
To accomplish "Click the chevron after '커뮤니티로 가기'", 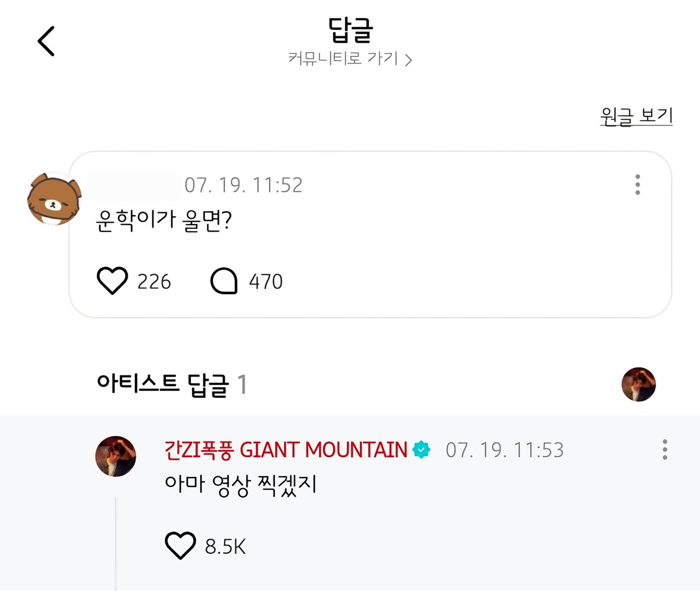I will pyautogui.click(x=409, y=60).
